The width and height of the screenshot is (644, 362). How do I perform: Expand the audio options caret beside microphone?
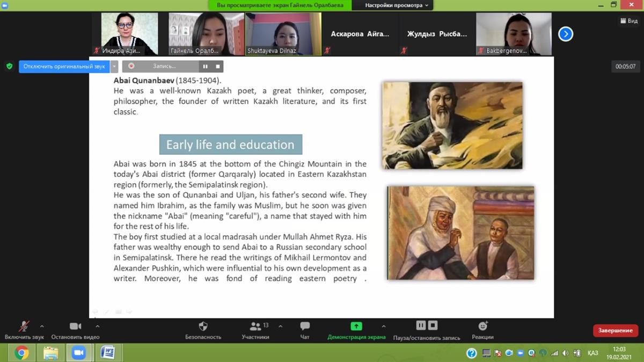[x=42, y=325]
